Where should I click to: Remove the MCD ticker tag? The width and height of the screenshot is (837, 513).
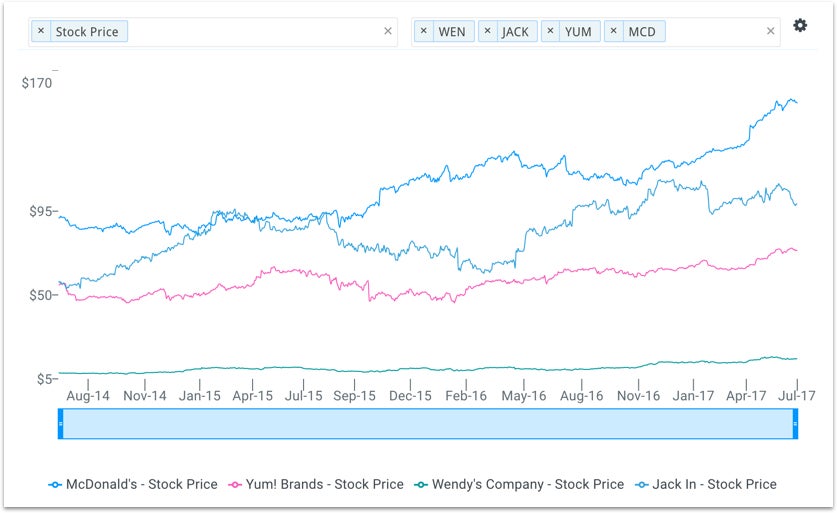tap(613, 31)
